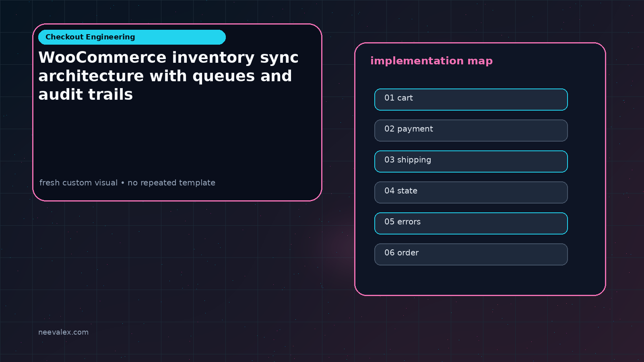Select the 02 payment step
The height and width of the screenshot is (362, 644).
[471, 130]
